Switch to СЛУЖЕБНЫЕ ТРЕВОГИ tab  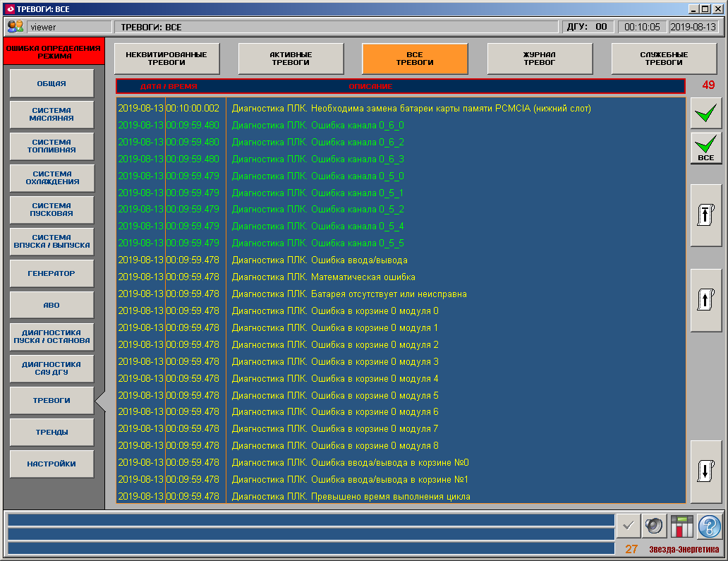point(664,59)
